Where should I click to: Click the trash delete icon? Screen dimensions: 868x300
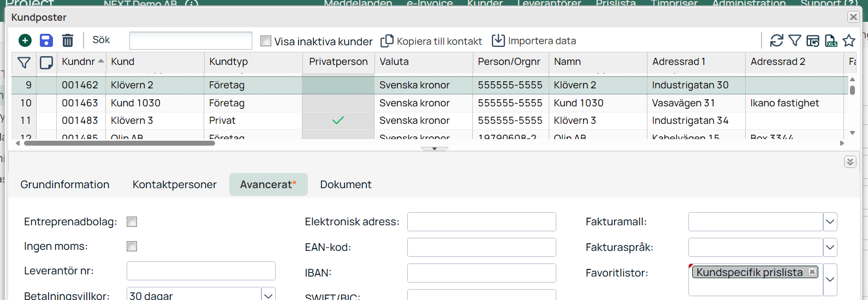tap(68, 40)
